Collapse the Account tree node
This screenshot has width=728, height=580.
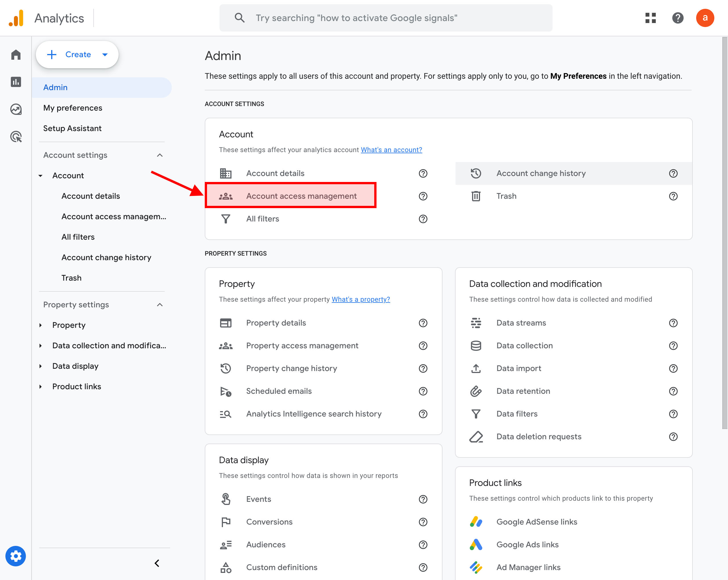pos(40,175)
